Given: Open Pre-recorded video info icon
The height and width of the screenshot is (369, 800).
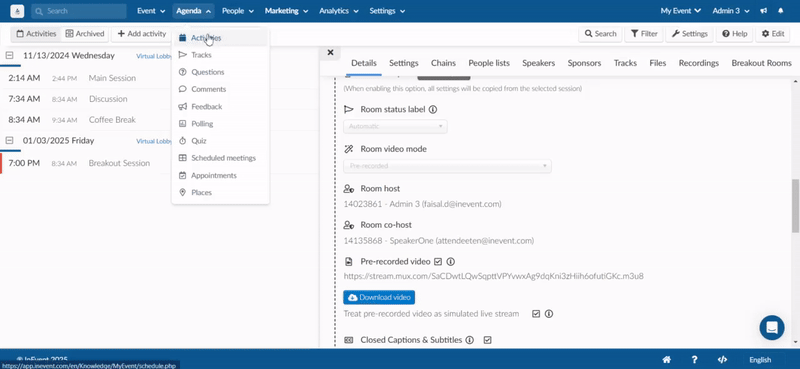Looking at the screenshot, I should pos(451,261).
